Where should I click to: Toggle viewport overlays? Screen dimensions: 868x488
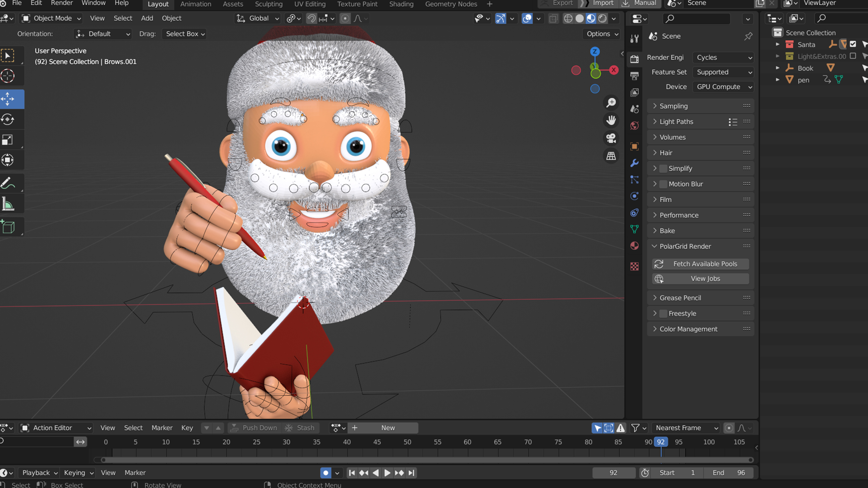click(527, 19)
